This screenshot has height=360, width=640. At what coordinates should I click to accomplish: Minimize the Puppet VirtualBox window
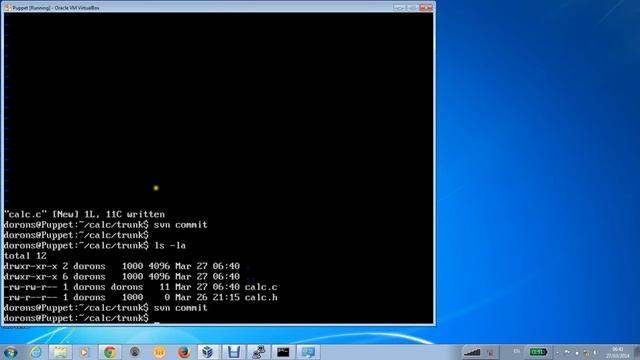click(x=399, y=7)
